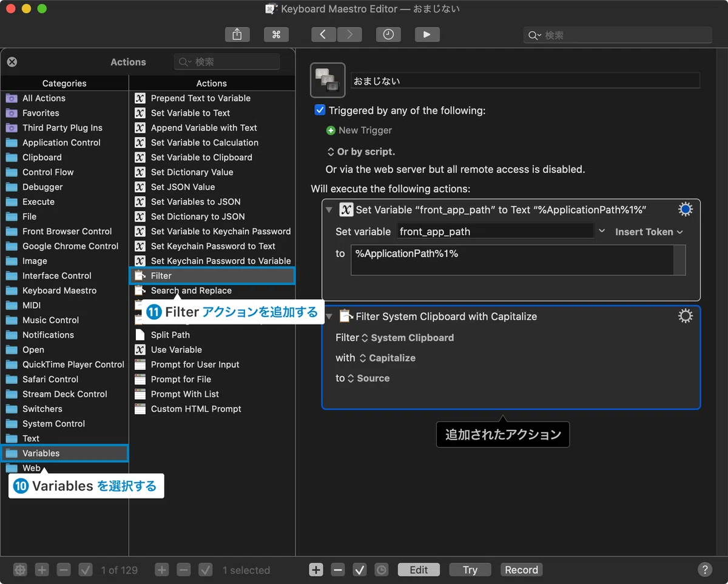Click the Categories column header

coord(64,83)
